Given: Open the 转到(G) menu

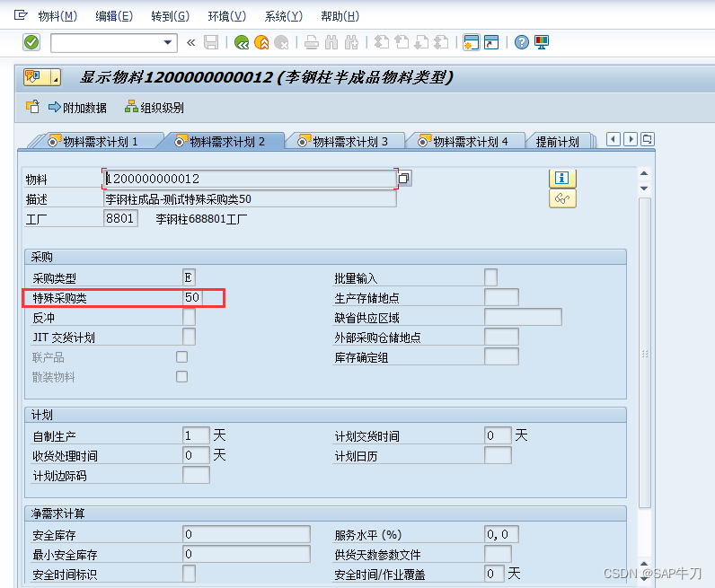Looking at the screenshot, I should coord(170,16).
